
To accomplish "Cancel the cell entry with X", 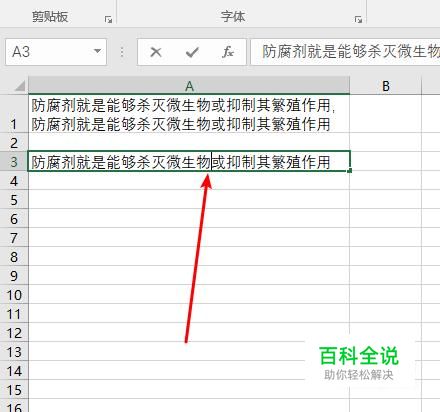I will pos(156,52).
